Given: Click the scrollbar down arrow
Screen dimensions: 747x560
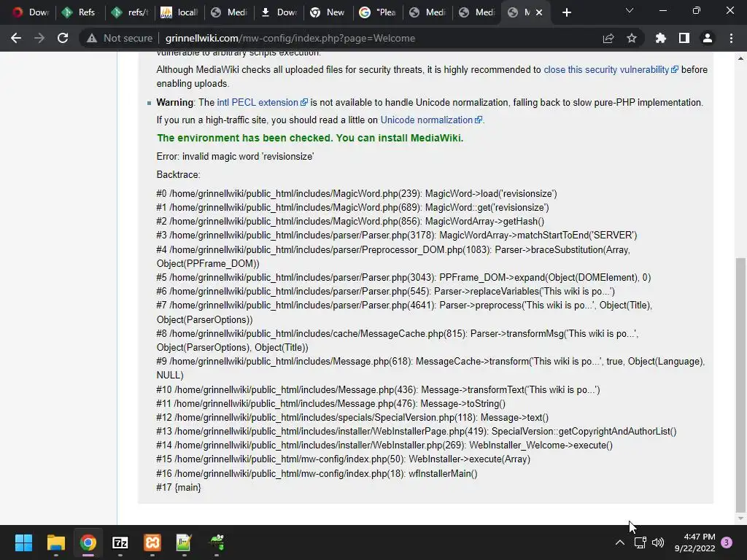Looking at the screenshot, I should (740, 518).
